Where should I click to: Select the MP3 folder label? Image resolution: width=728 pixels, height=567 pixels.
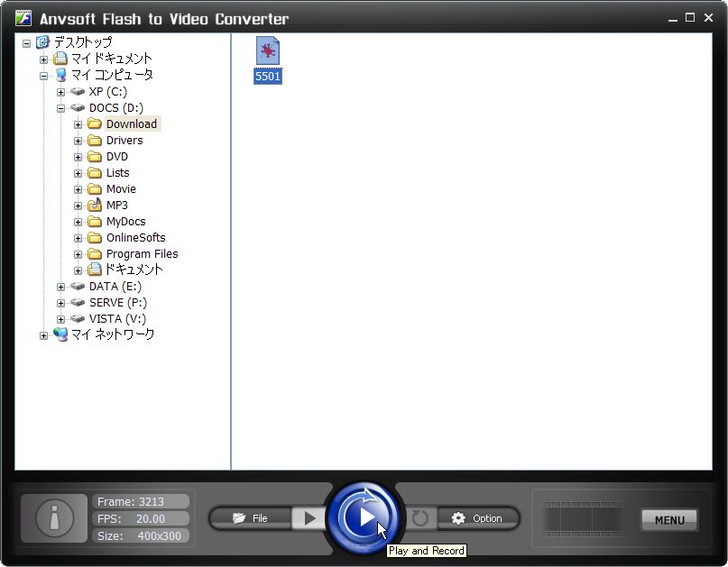[117, 206]
